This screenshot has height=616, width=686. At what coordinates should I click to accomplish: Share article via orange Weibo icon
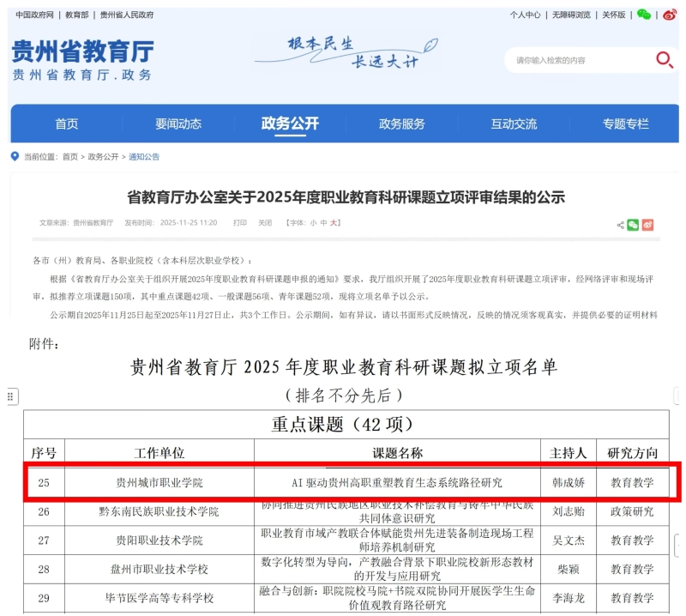pyautogui.click(x=647, y=225)
